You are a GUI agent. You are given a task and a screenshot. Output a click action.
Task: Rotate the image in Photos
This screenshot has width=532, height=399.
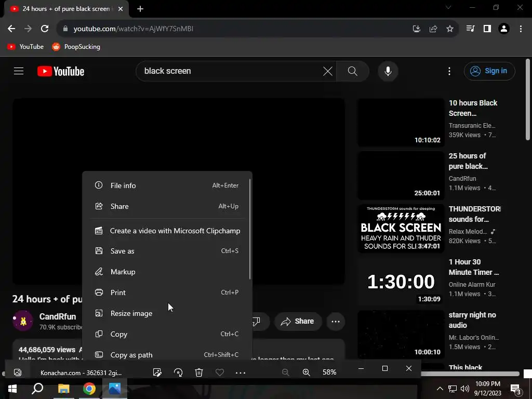pyautogui.click(x=178, y=373)
